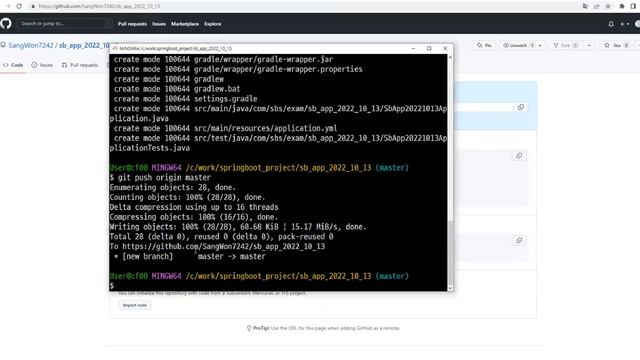Click the 'create mode 100644 settings.gradle' line

click(x=185, y=99)
